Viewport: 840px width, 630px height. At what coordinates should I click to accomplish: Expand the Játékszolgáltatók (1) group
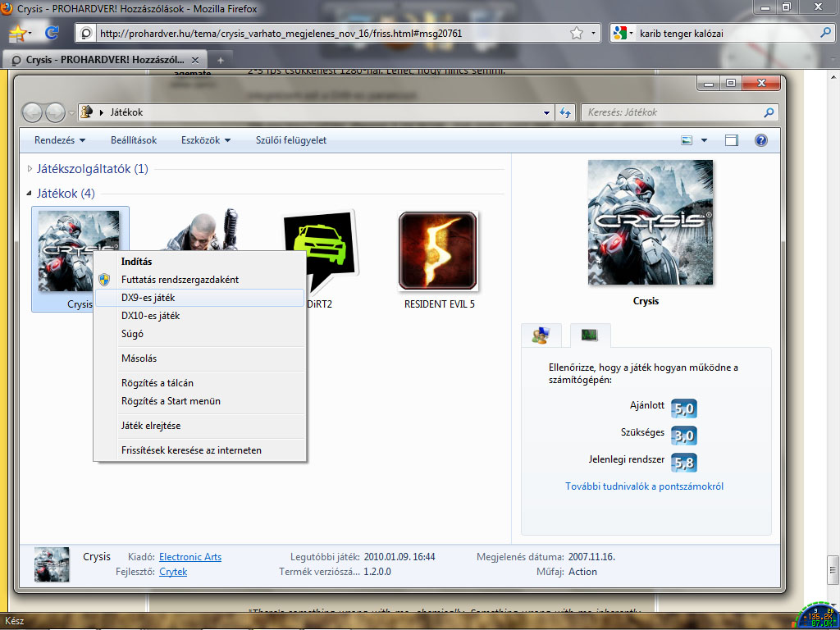coord(30,169)
